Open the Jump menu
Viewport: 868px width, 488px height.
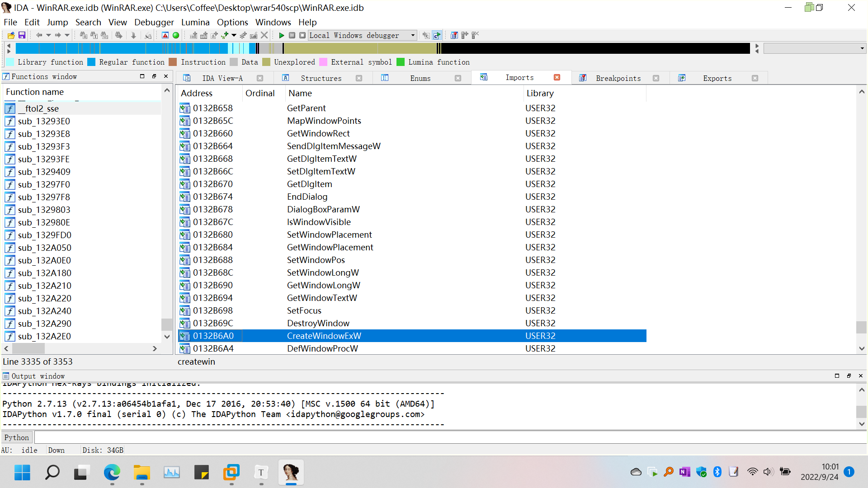point(57,22)
